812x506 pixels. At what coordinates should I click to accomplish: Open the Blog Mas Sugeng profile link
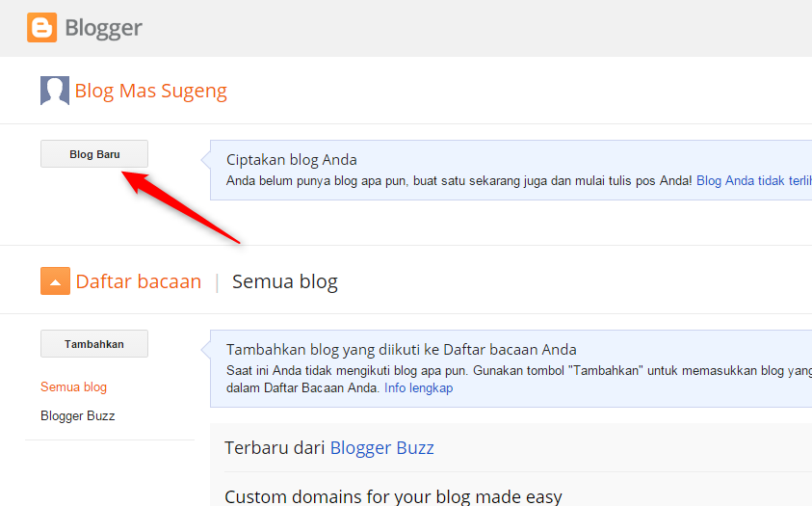150,91
